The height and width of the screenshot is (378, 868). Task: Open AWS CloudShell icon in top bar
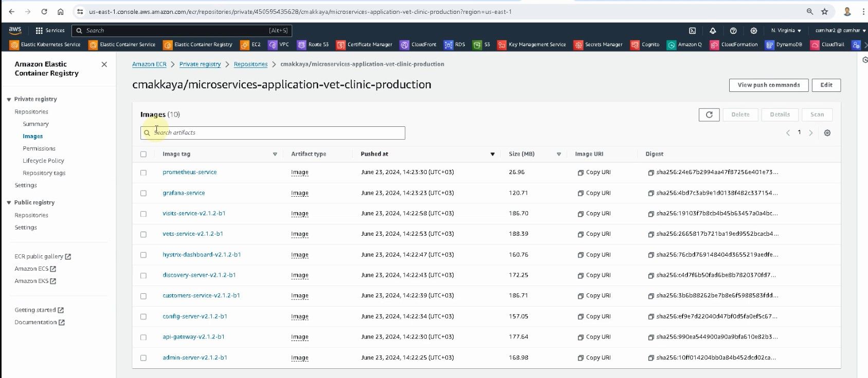click(x=692, y=31)
